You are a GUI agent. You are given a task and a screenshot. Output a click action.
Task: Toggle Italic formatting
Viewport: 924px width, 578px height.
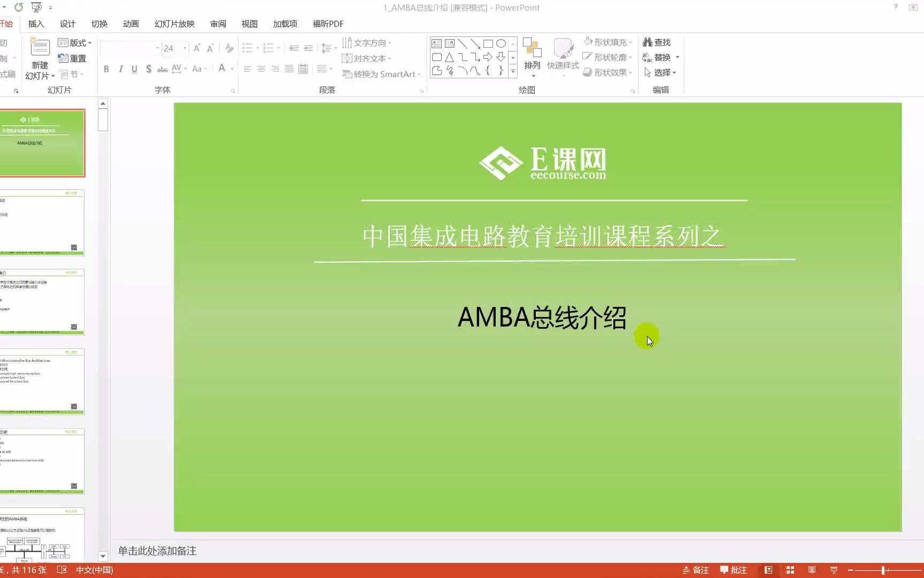[x=121, y=69]
